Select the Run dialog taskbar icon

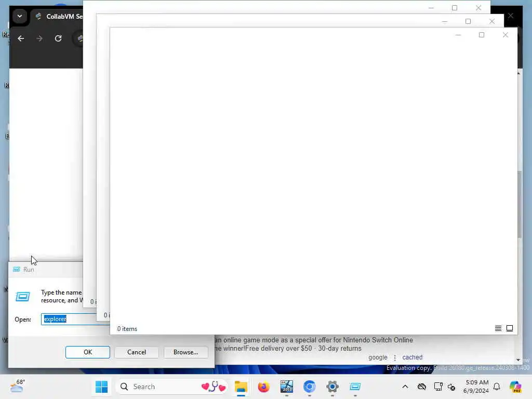coord(355,387)
